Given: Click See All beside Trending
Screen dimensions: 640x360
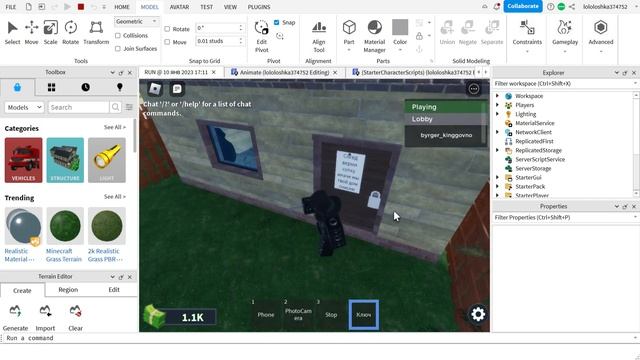Looking at the screenshot, I should (x=115, y=197).
